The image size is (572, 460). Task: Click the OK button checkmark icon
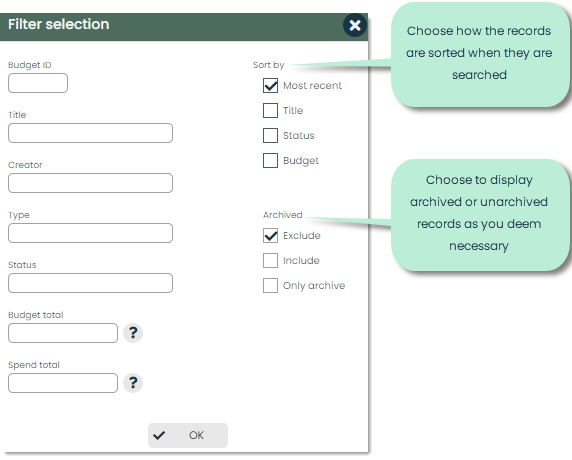tap(159, 435)
